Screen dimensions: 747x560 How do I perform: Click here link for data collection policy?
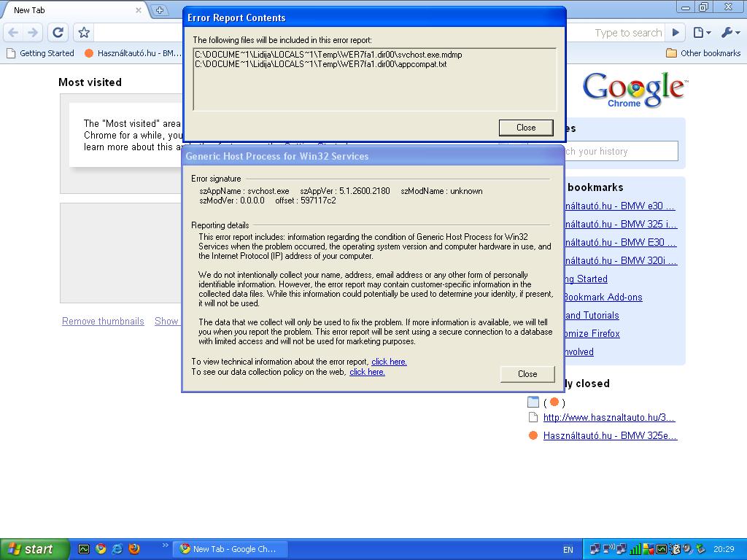(x=367, y=372)
